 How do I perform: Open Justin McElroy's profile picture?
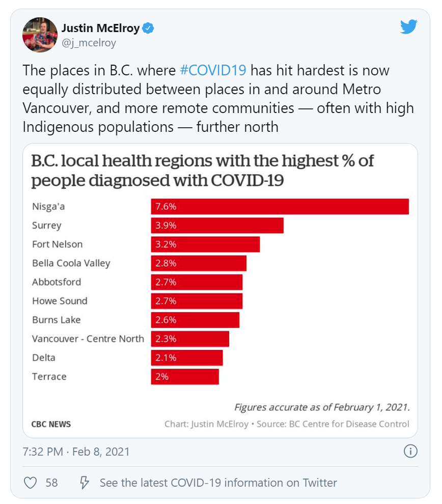click(40, 35)
